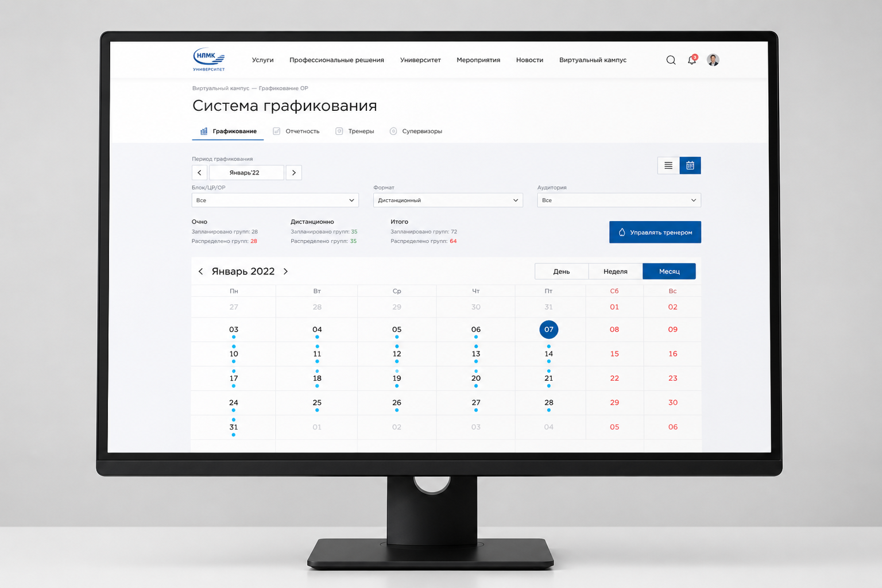Go to next scheduling period arrow
The height and width of the screenshot is (588, 882).
click(x=294, y=172)
